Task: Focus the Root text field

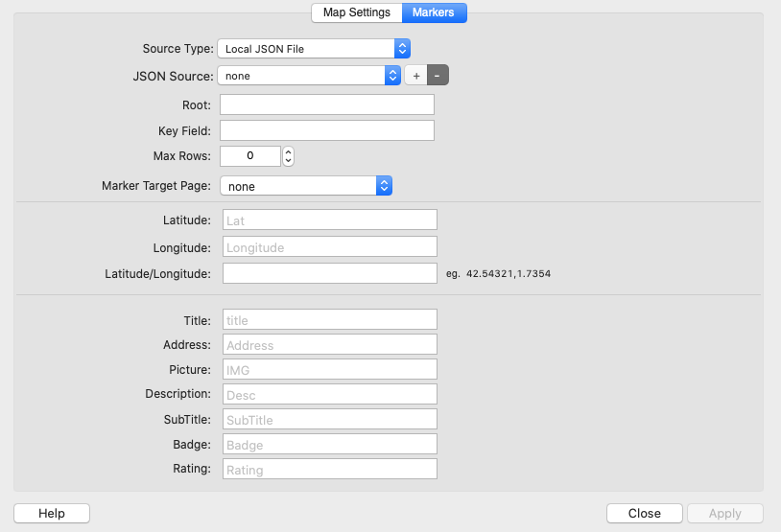Action: (x=326, y=104)
